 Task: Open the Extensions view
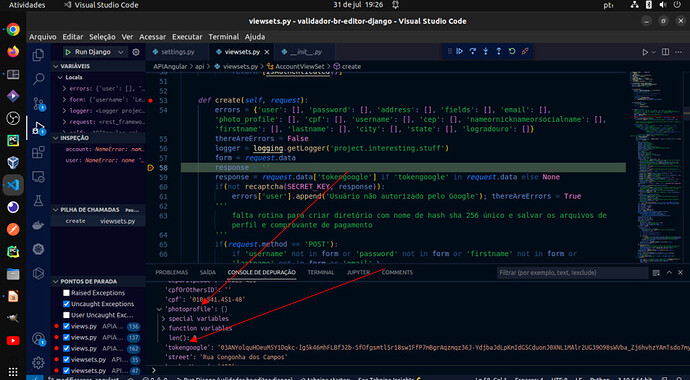(x=38, y=153)
